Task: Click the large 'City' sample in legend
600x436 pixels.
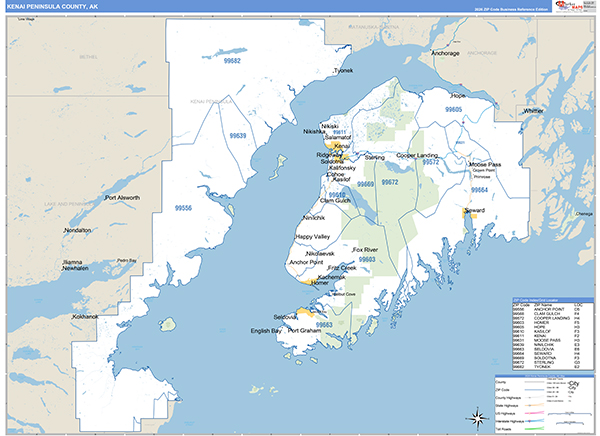Action: [x=574, y=383]
